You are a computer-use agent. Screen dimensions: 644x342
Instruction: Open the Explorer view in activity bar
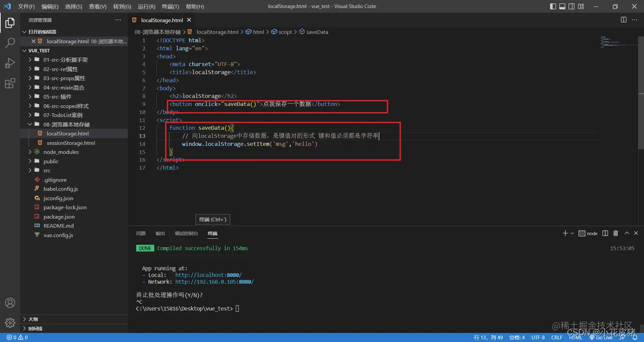pyautogui.click(x=10, y=22)
